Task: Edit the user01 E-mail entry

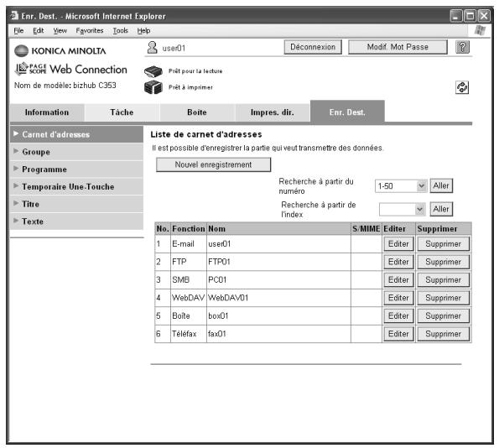Action: click(x=398, y=244)
